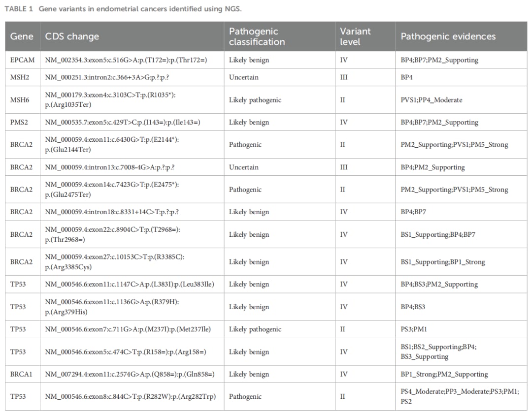Select the 'Pathogenic evidences' column header
The width and height of the screenshot is (532, 416).
(448, 36)
